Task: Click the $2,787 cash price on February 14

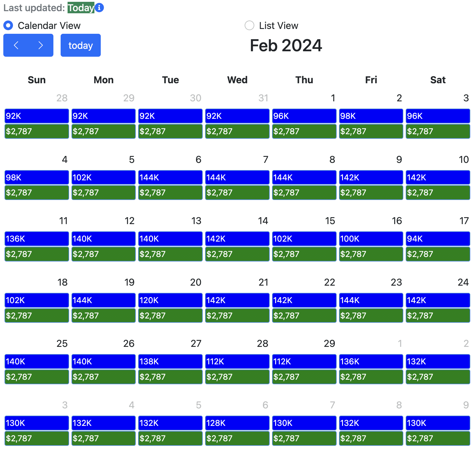Action: [x=237, y=254]
